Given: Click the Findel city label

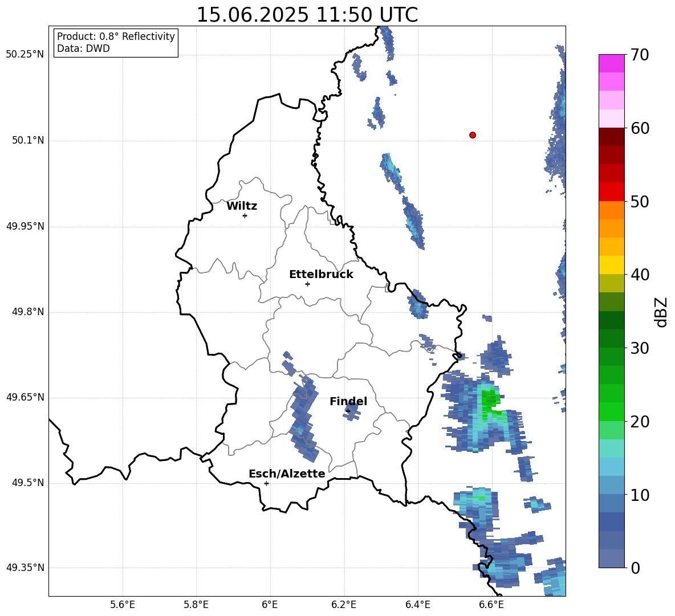Looking at the screenshot, I should pyautogui.click(x=348, y=401).
